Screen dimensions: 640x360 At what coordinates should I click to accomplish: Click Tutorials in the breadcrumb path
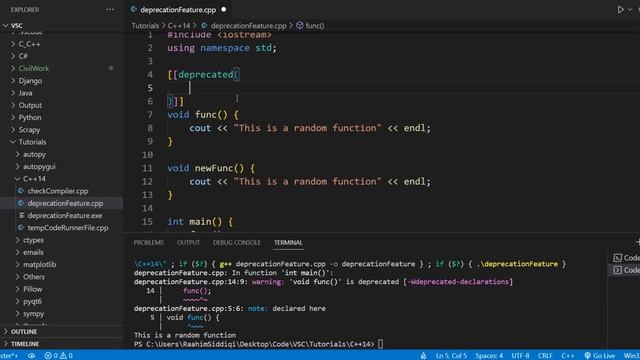tap(145, 26)
